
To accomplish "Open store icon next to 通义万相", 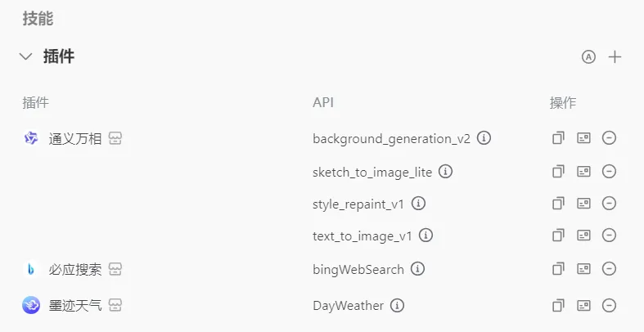I will point(115,138).
